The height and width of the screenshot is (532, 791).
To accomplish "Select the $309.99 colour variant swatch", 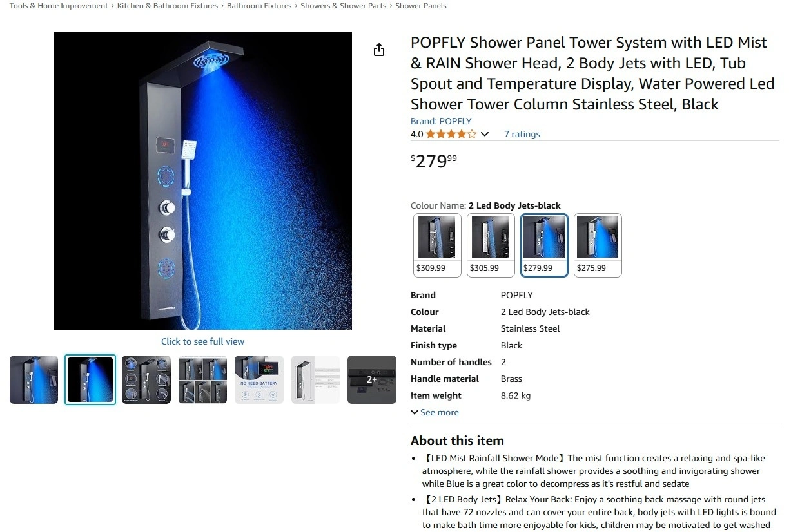I will pos(437,245).
